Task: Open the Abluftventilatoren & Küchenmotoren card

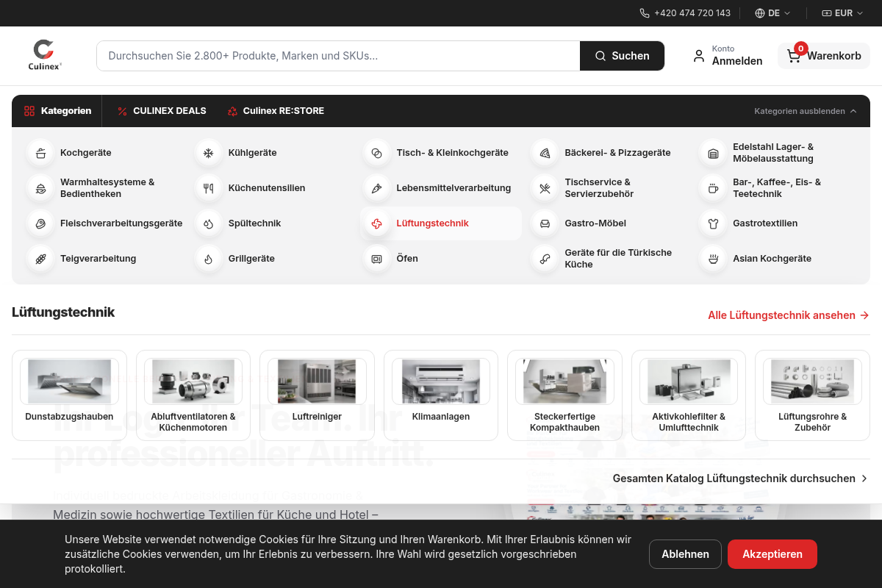Action: 193,395
